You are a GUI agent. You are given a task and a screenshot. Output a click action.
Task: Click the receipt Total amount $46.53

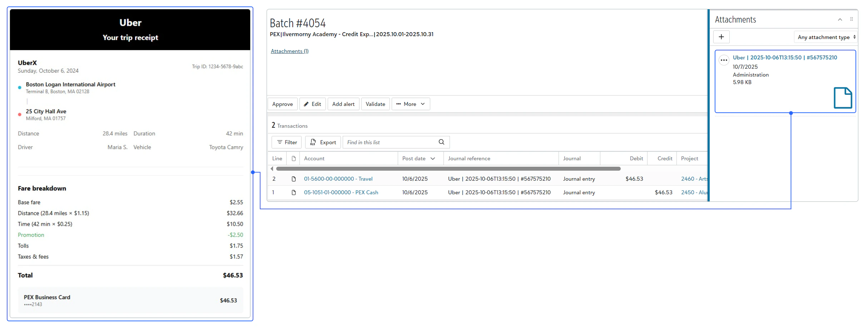point(233,275)
